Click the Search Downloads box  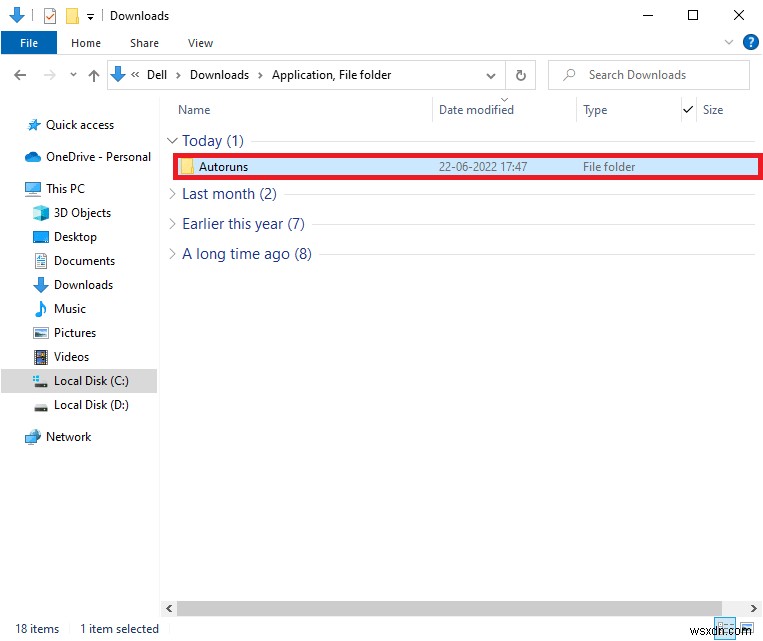[x=649, y=75]
